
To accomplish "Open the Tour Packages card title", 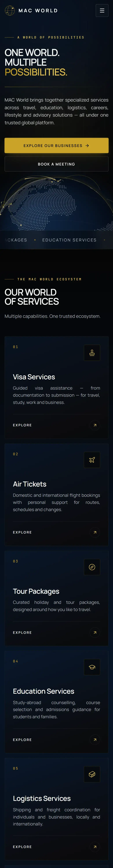I will (36, 591).
